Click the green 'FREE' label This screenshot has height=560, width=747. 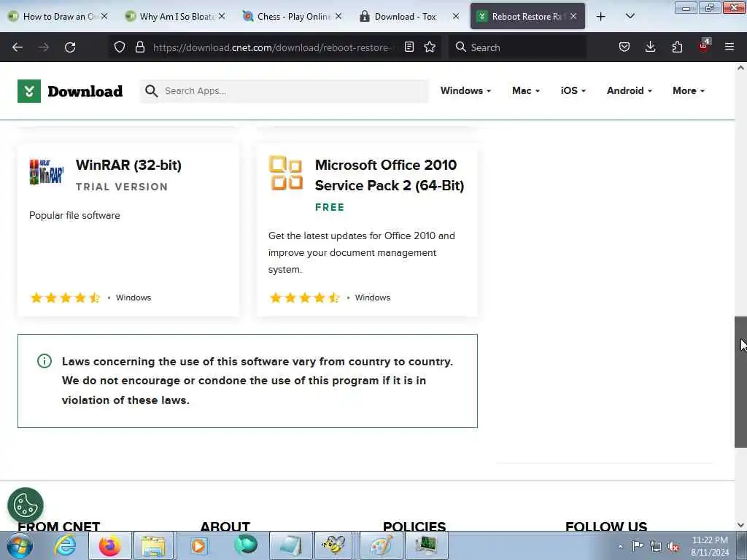[330, 207]
